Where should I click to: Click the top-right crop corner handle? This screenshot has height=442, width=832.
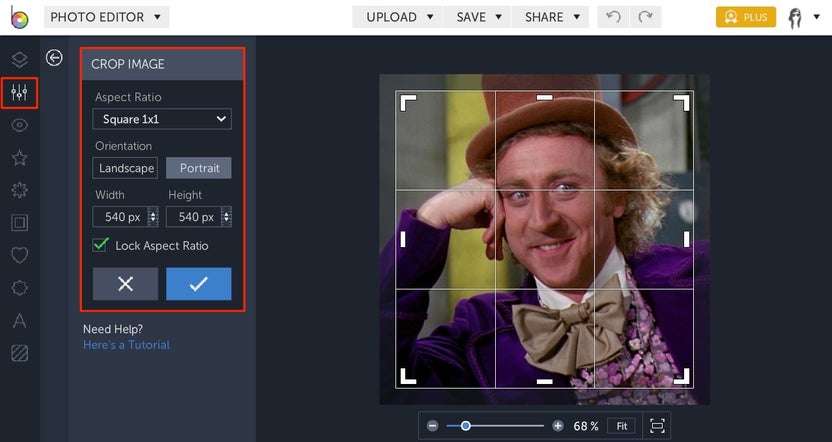click(681, 103)
